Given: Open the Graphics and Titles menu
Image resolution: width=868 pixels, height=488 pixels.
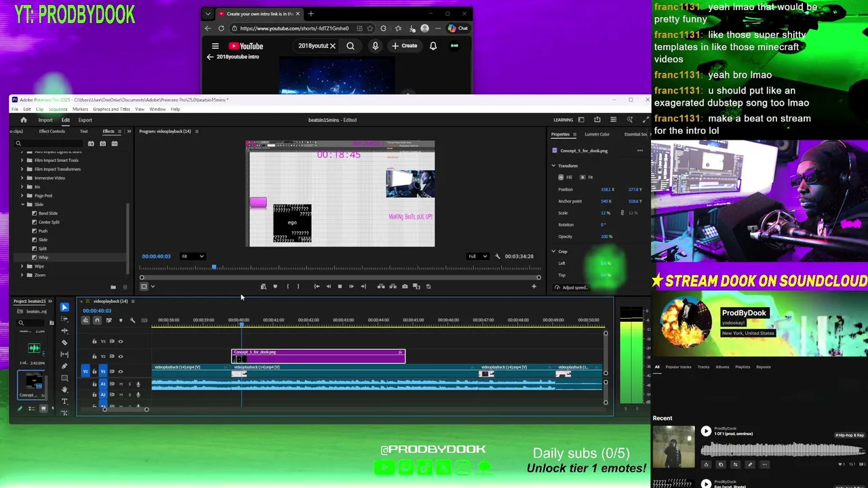Looking at the screenshot, I should tap(111, 109).
